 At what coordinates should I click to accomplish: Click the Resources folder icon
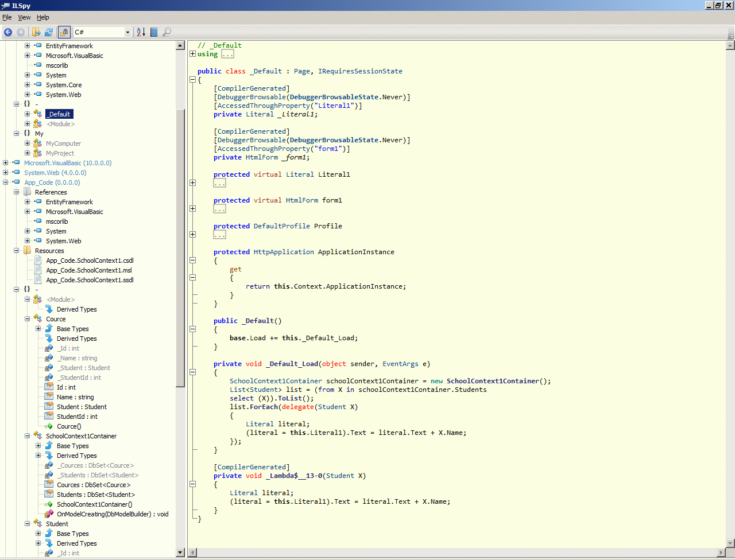27,251
